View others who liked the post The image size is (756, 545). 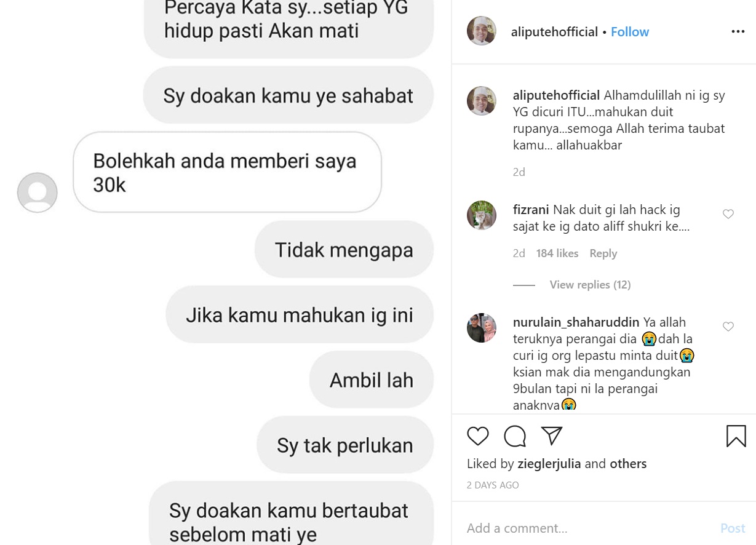tap(628, 464)
